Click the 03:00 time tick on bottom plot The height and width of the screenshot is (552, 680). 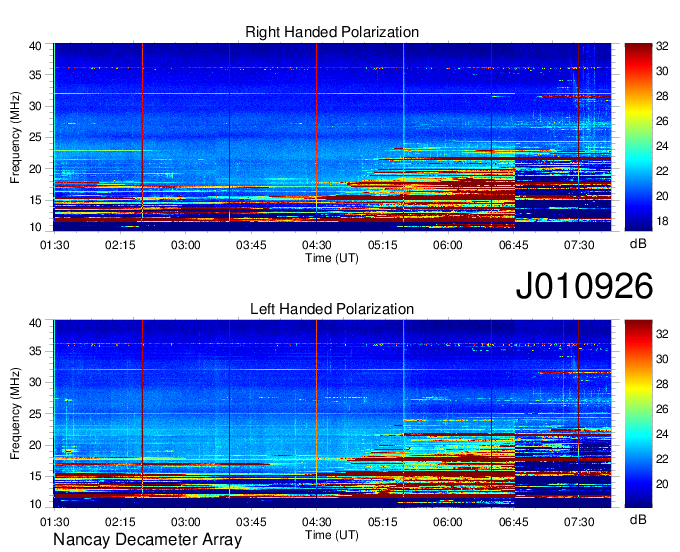pos(186,522)
